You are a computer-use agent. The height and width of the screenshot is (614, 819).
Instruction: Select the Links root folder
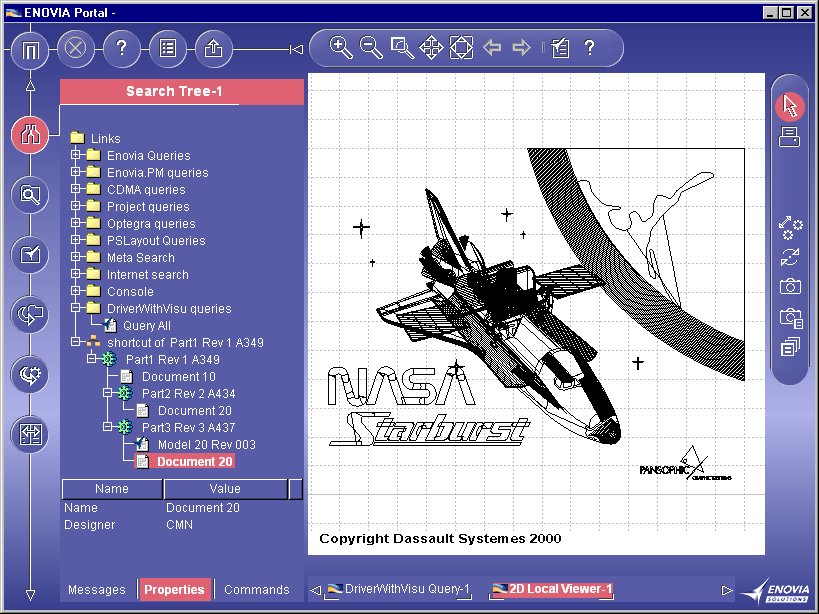106,138
